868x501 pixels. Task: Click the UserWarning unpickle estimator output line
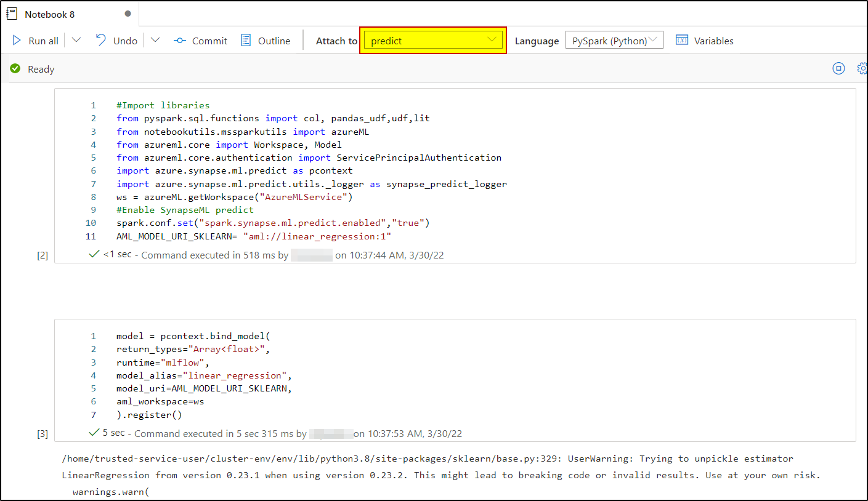[428, 459]
